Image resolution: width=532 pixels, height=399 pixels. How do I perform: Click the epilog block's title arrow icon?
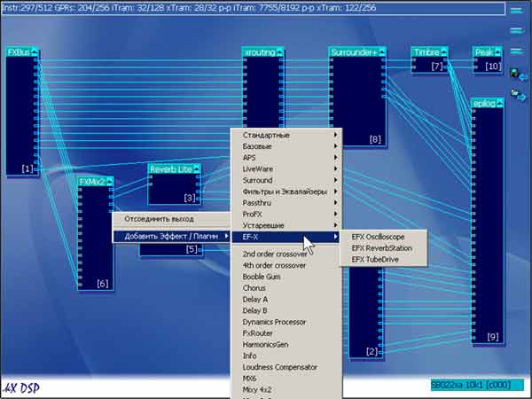(499, 104)
